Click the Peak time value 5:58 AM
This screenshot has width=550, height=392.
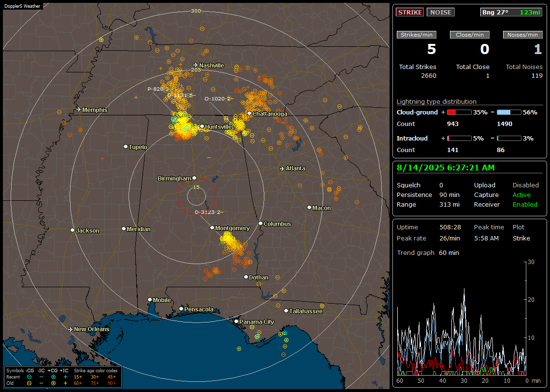(x=486, y=238)
